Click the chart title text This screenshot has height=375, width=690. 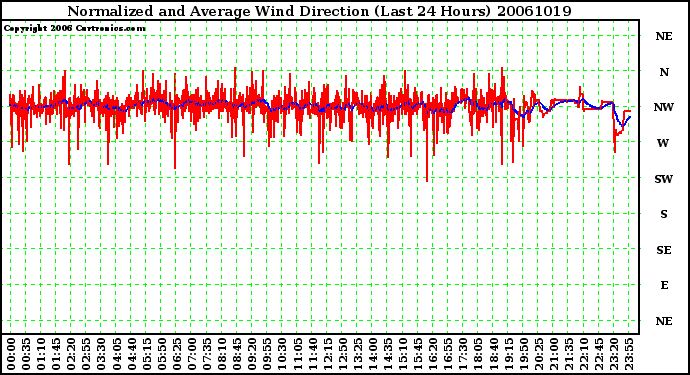coord(319,11)
